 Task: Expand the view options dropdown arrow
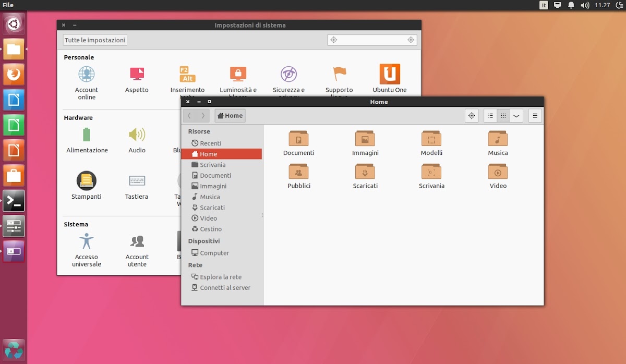click(x=516, y=116)
